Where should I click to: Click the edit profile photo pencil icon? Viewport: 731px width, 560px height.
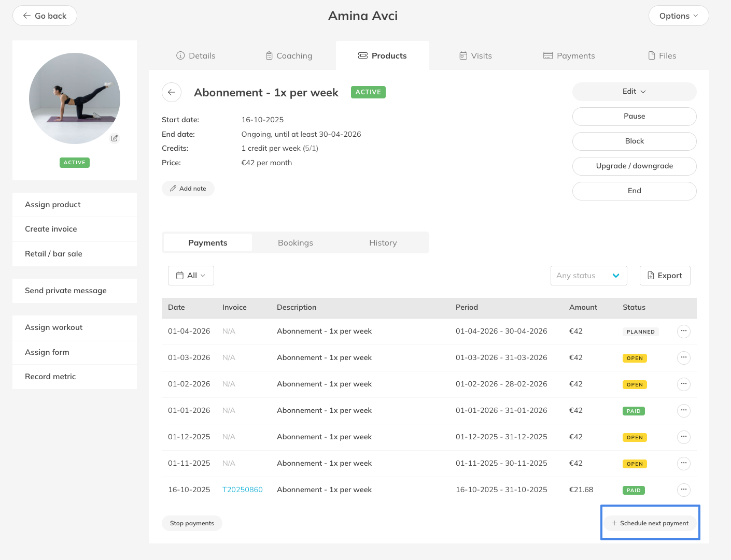[115, 138]
